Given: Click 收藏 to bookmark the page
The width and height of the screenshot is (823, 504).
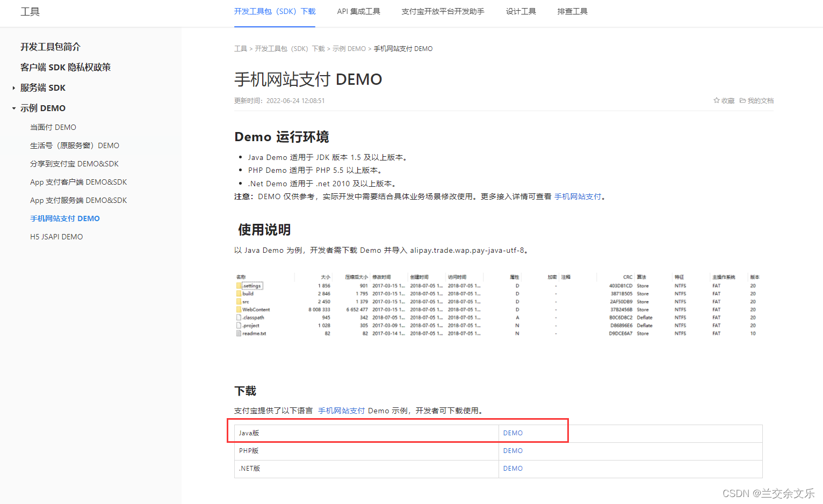Looking at the screenshot, I should click(728, 100).
